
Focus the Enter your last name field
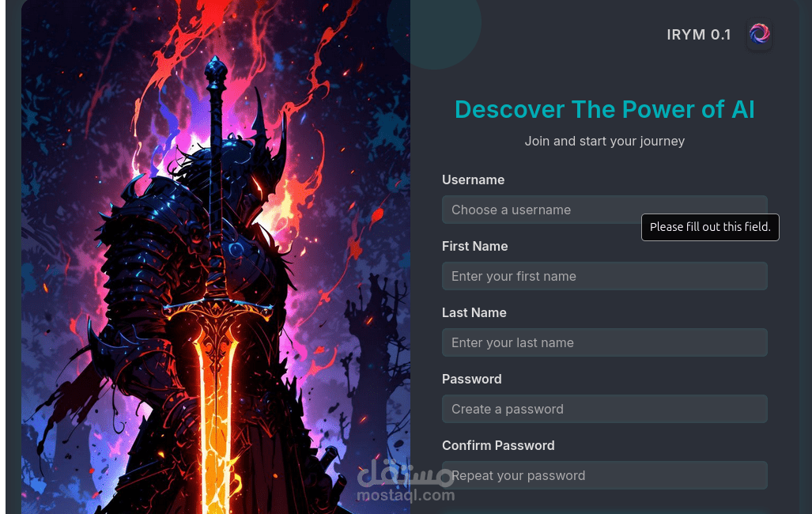click(604, 342)
